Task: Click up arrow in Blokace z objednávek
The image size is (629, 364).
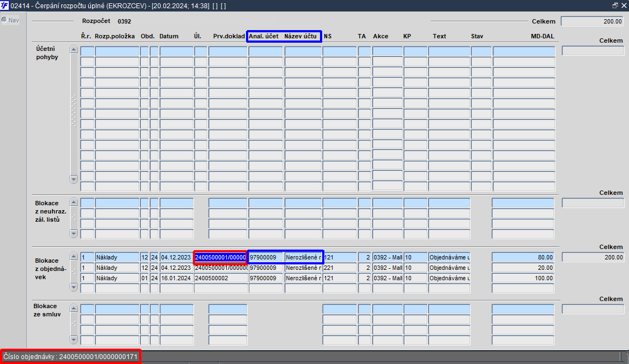Action: pyautogui.click(x=73, y=256)
